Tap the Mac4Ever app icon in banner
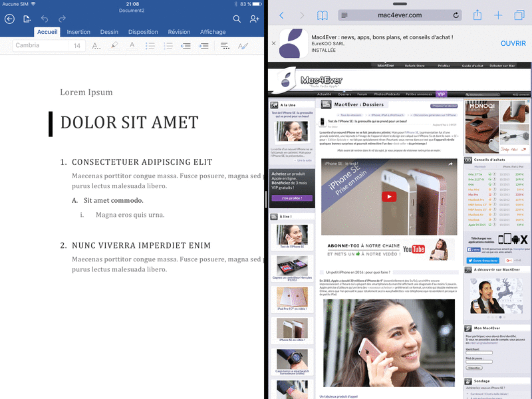 (294, 43)
